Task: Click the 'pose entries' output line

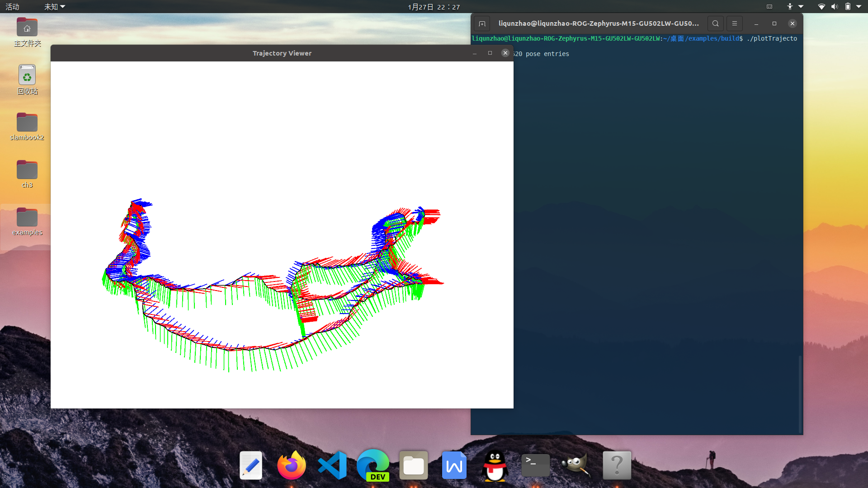Action: pos(547,54)
